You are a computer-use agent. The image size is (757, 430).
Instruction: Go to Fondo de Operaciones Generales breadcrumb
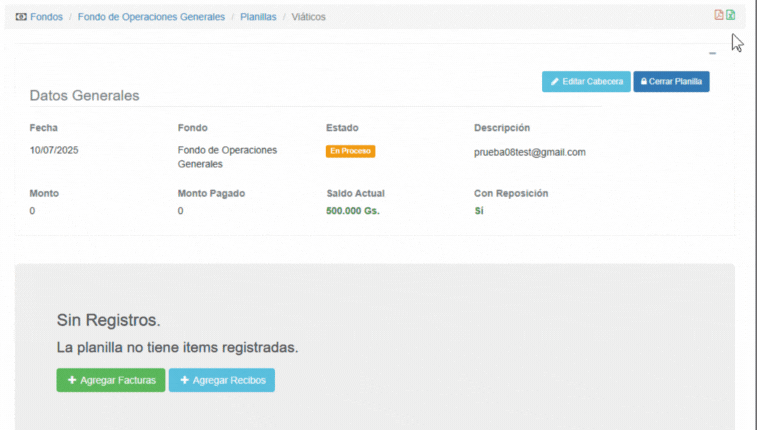151,17
